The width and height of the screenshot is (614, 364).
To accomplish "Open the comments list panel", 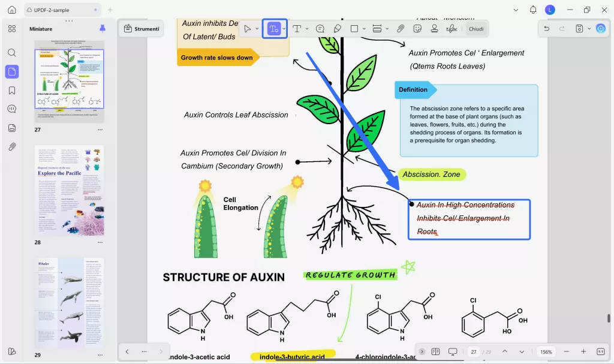I will click(x=12, y=109).
